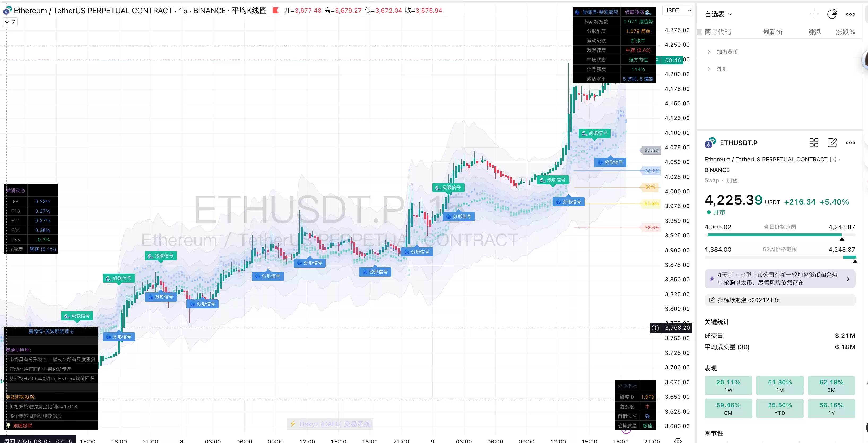Image resolution: width=868 pixels, height=443 pixels.
Task: Open the watchlist more-options dots menu
Action: click(850, 14)
